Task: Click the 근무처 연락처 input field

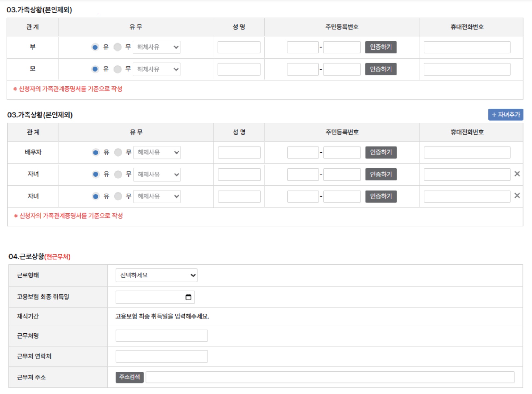Action: [x=162, y=356]
